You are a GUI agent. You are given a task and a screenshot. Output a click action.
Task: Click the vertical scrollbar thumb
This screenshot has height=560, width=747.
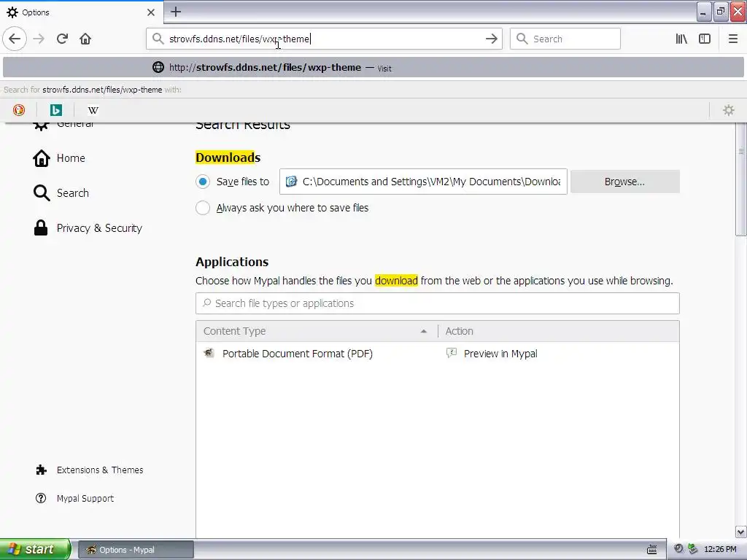click(x=741, y=179)
